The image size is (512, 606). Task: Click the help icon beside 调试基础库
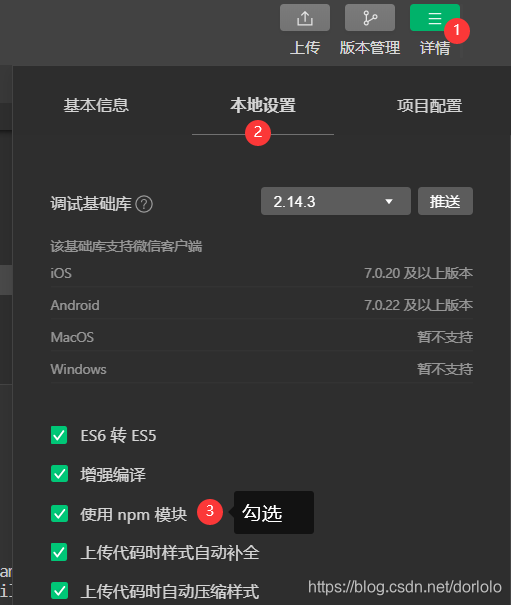[x=144, y=204]
